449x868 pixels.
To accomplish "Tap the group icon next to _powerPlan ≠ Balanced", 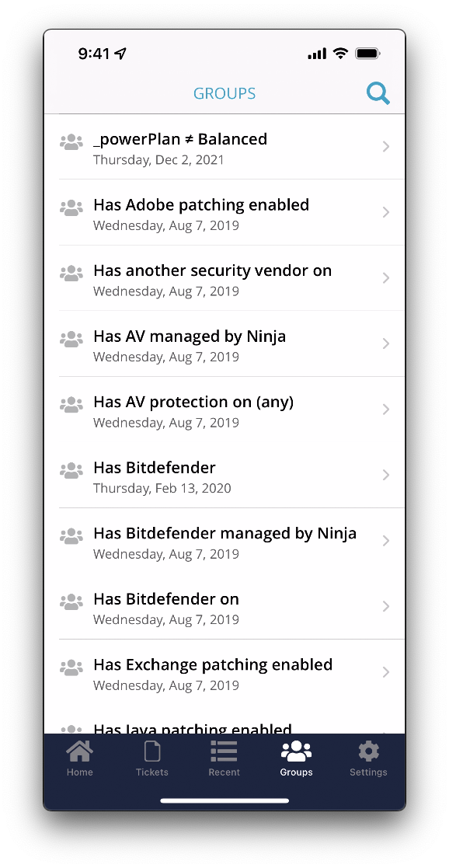I will (71, 141).
